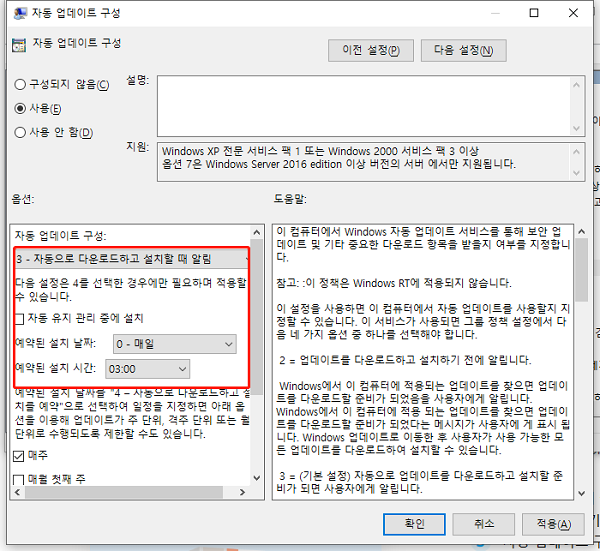Click the 옵션 7 Windows Server 2016 line
Screen dimensions: 600x551
[339, 164]
